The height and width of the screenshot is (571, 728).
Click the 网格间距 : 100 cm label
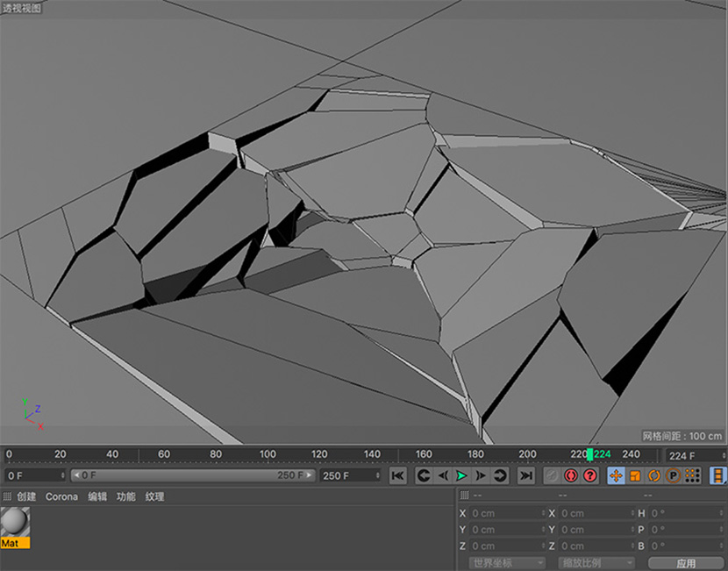point(682,437)
